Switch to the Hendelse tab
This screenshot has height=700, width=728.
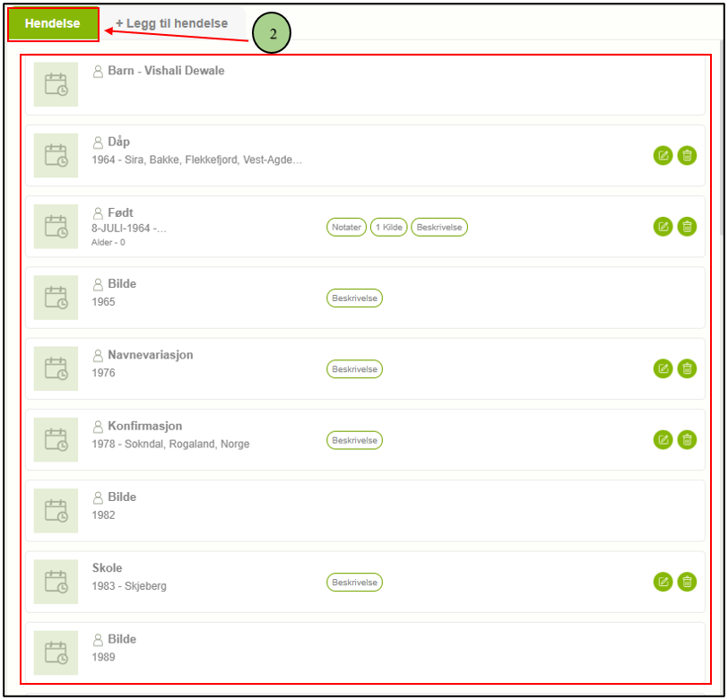tap(53, 24)
